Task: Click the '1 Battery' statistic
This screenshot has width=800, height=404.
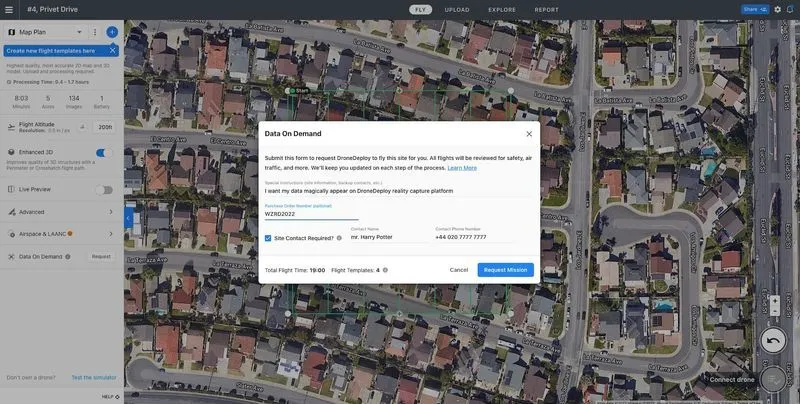Action: pos(102,102)
